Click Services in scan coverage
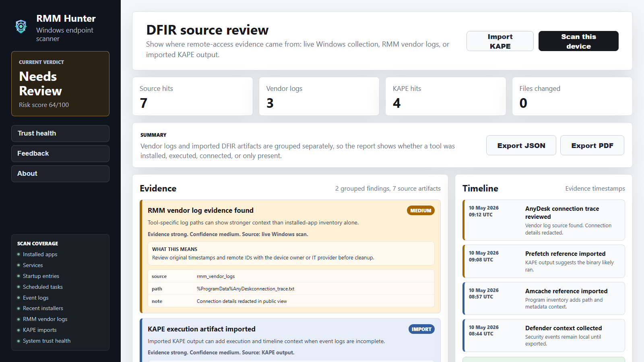Viewport: 644px width, 362px height. click(33, 265)
